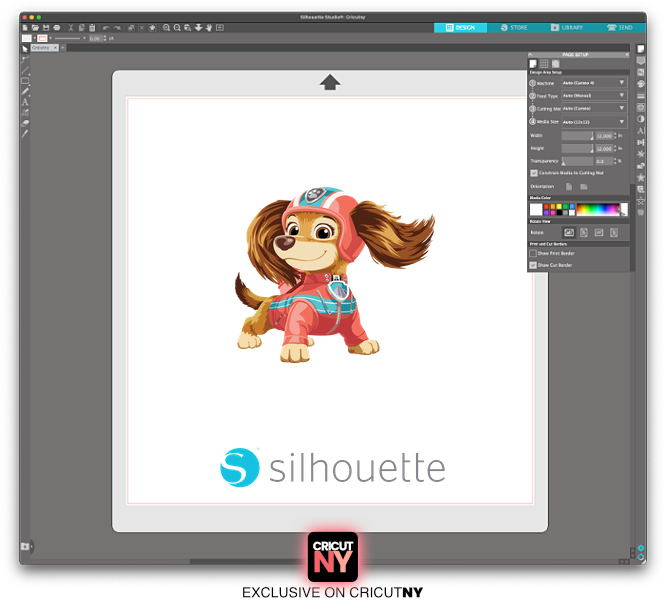Open the Cutting Mat dropdown
This screenshot has width=665, height=604.
(x=594, y=108)
